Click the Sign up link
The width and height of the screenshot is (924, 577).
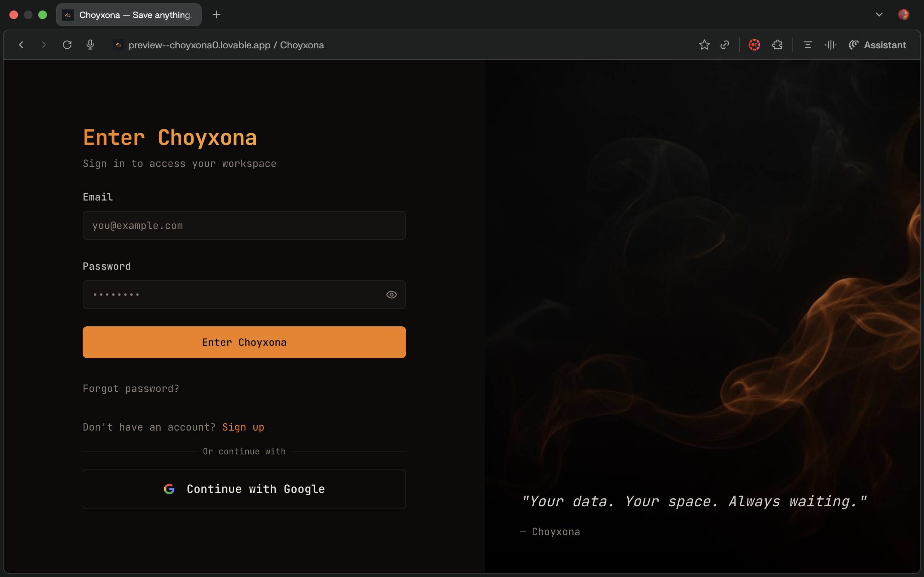(x=243, y=427)
